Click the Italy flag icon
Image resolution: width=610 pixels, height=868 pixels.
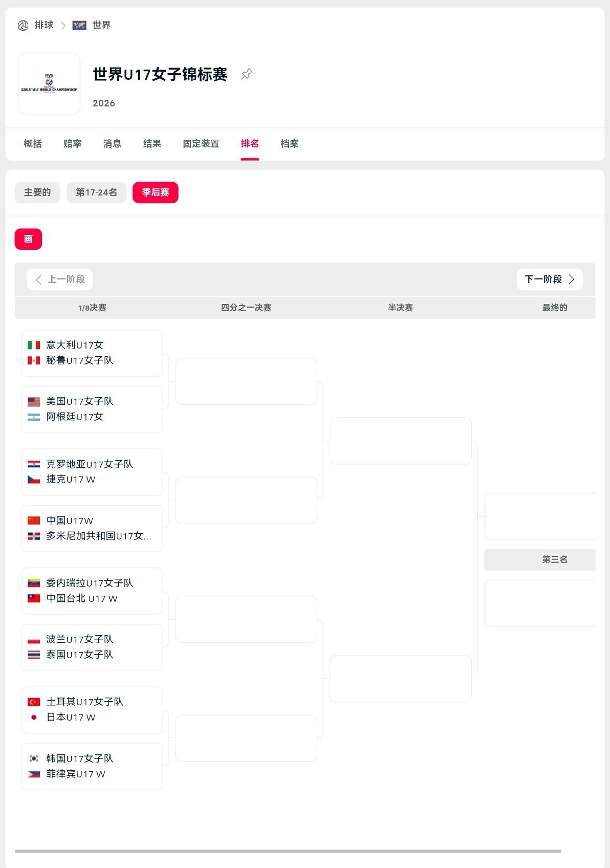click(34, 345)
